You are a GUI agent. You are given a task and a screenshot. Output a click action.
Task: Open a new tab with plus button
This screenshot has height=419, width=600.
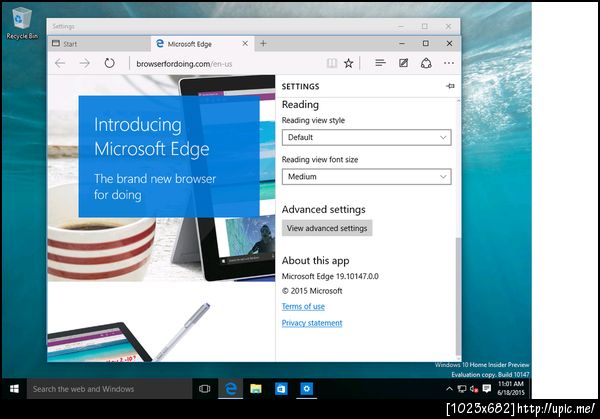point(263,43)
